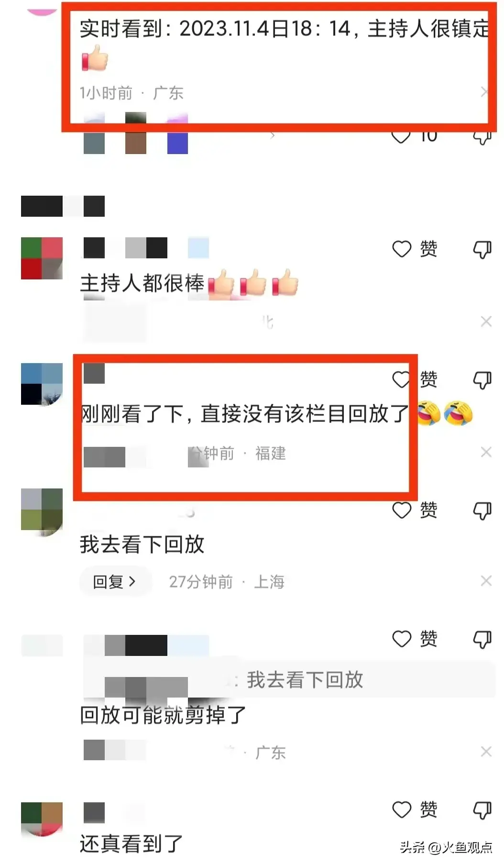Dismiss the 上海 comment with X icon

486,581
